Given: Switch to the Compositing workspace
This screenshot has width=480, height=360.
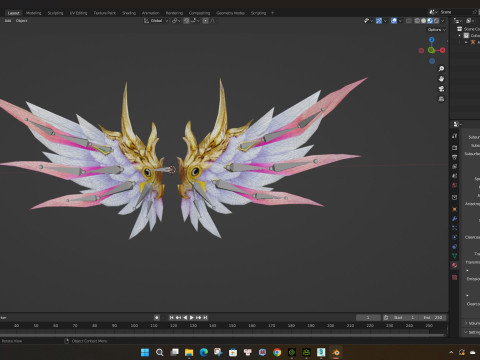Looking at the screenshot, I should point(199,13).
